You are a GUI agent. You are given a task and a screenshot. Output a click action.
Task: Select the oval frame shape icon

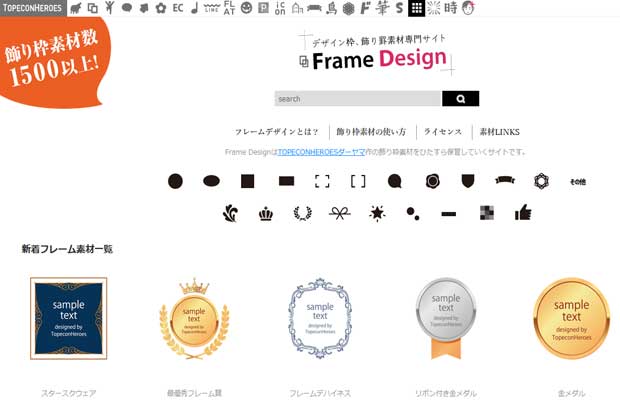click(212, 181)
